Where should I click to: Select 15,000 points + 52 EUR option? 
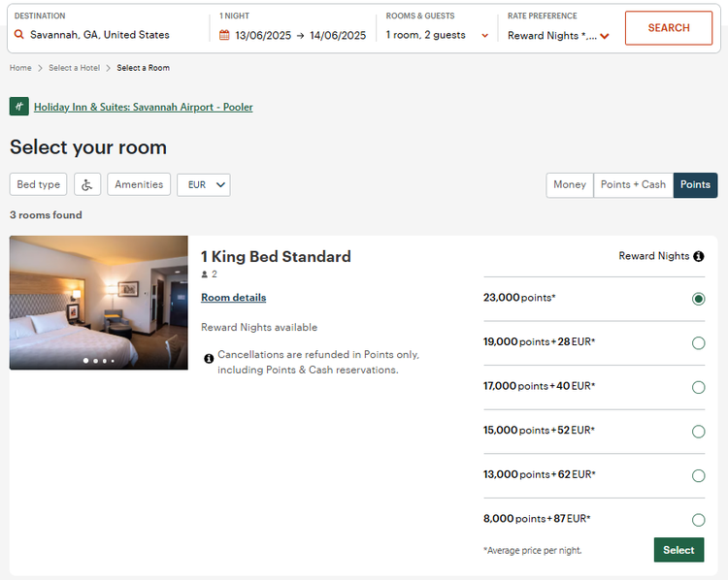[x=698, y=432]
